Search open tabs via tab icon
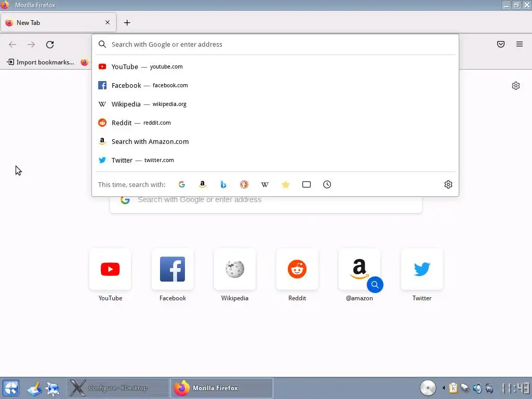 point(307,184)
